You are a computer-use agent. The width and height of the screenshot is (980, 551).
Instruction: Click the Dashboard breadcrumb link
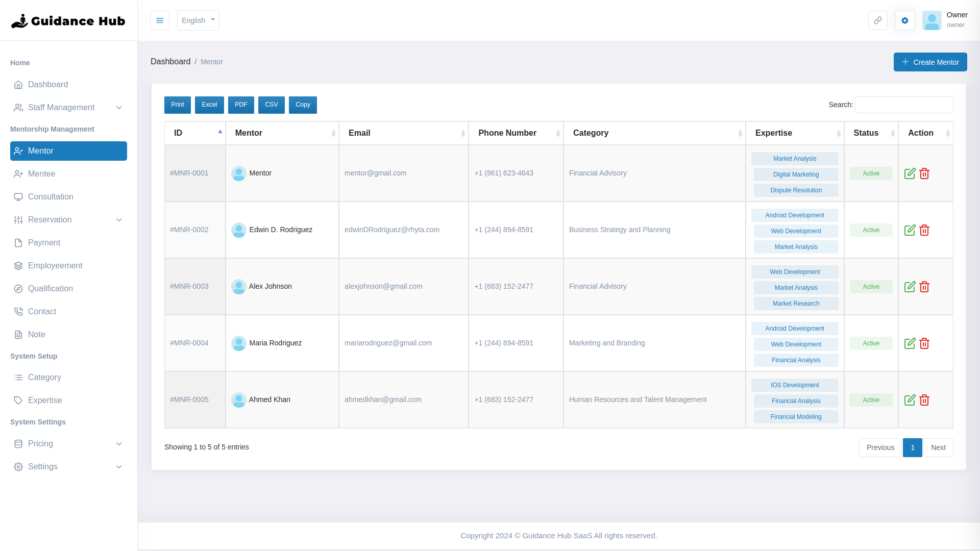tap(170, 61)
